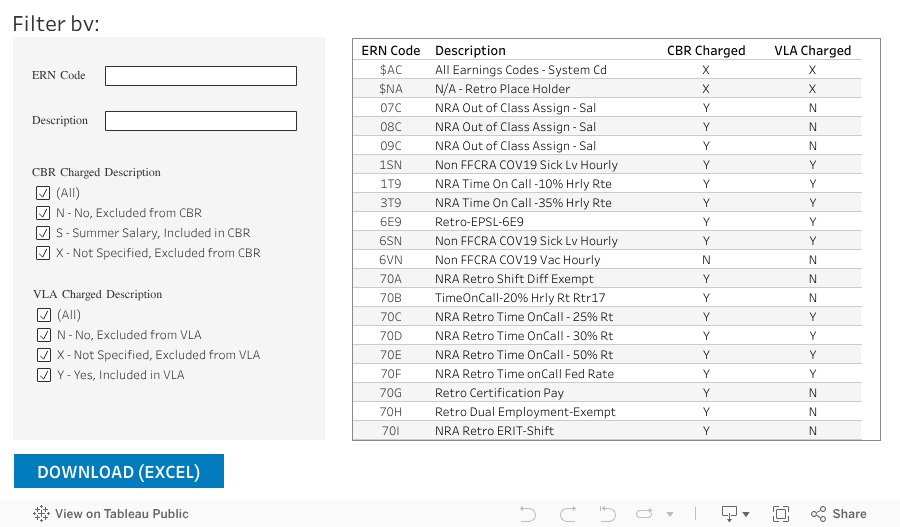Click the Undo arrow icon
The width and height of the screenshot is (900, 527).
point(527,514)
